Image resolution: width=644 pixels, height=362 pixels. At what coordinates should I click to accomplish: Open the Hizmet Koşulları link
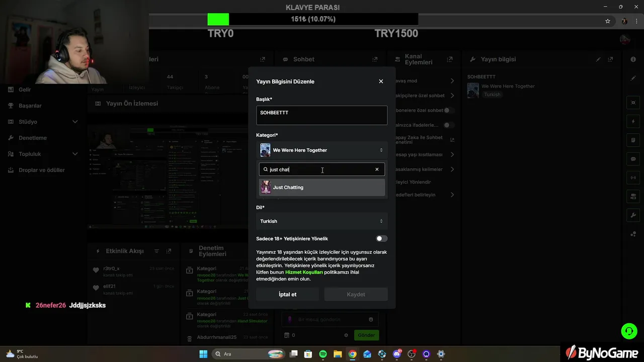coord(304,272)
